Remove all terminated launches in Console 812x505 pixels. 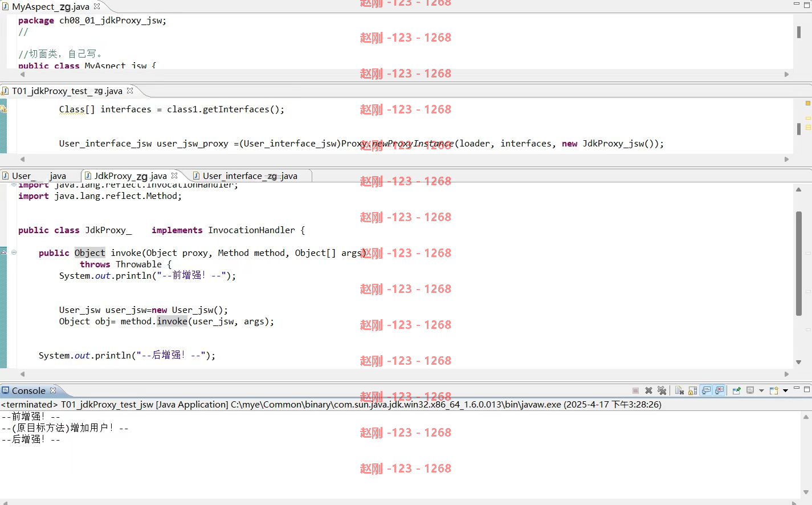pyautogui.click(x=662, y=390)
